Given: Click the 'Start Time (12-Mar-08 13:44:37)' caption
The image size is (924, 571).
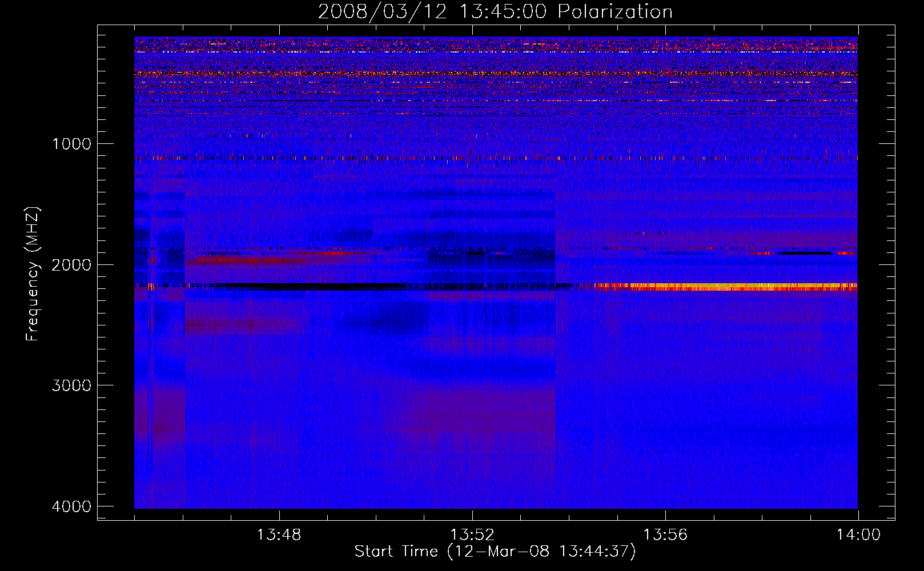Looking at the screenshot, I should (495, 552).
